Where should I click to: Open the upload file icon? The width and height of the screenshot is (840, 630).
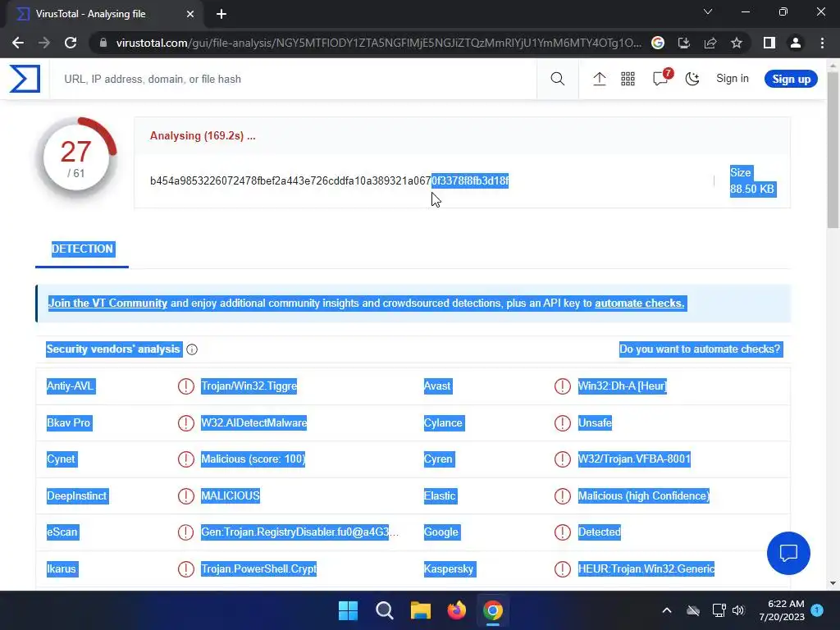599,79
